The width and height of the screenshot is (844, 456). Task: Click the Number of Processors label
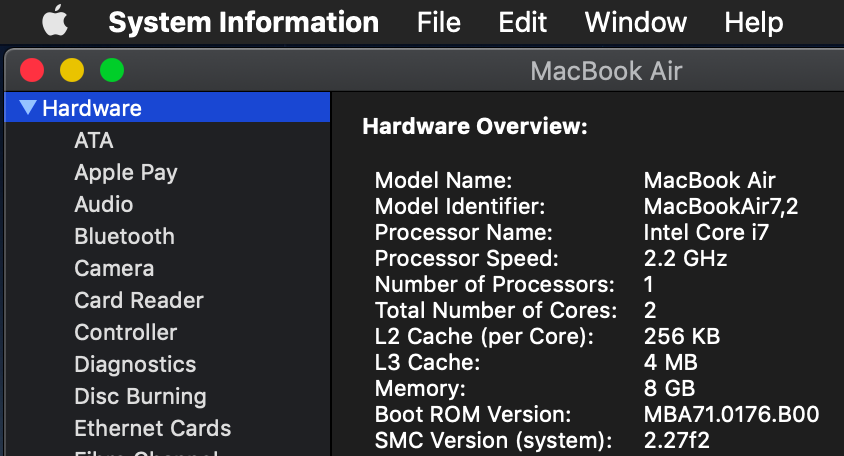(x=495, y=284)
